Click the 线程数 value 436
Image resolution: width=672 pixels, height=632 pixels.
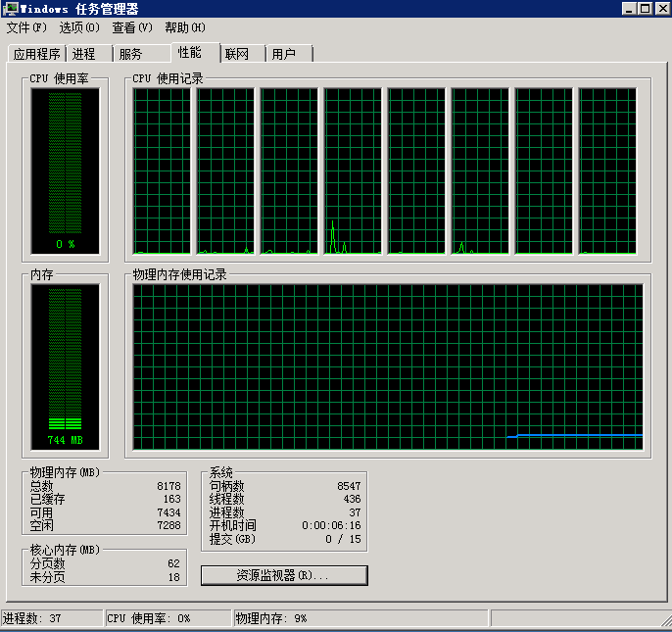[352, 499]
